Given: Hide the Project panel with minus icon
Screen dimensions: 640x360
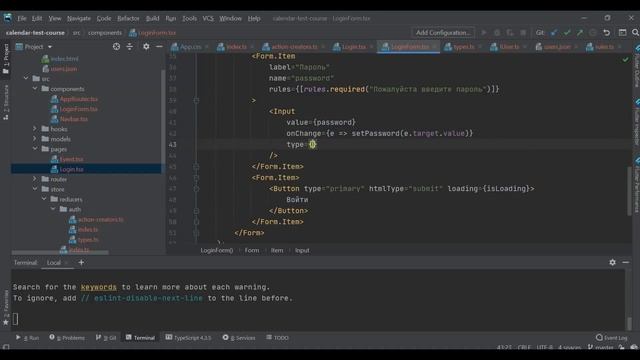Looking at the screenshot, I should tap(159, 47).
